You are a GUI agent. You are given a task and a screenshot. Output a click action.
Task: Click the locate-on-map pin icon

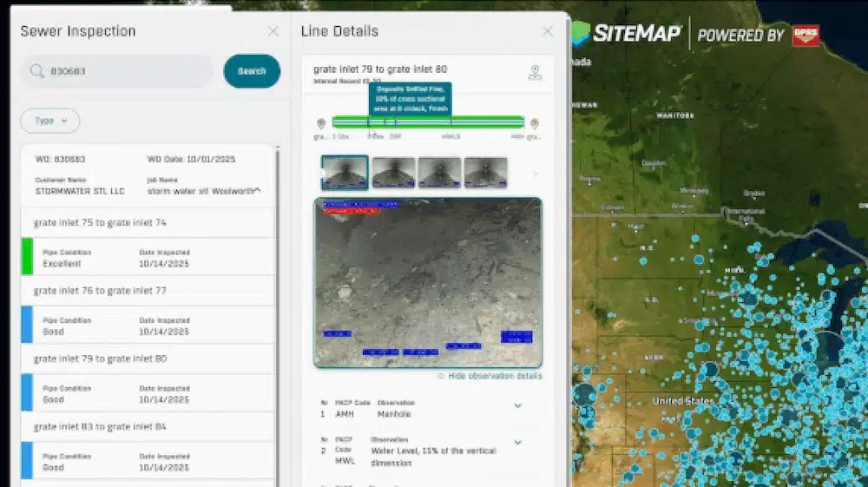pos(535,73)
